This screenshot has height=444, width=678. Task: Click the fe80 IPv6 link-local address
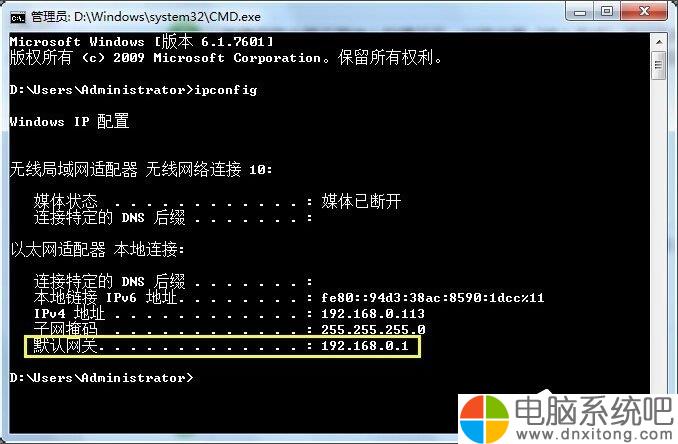click(x=432, y=297)
